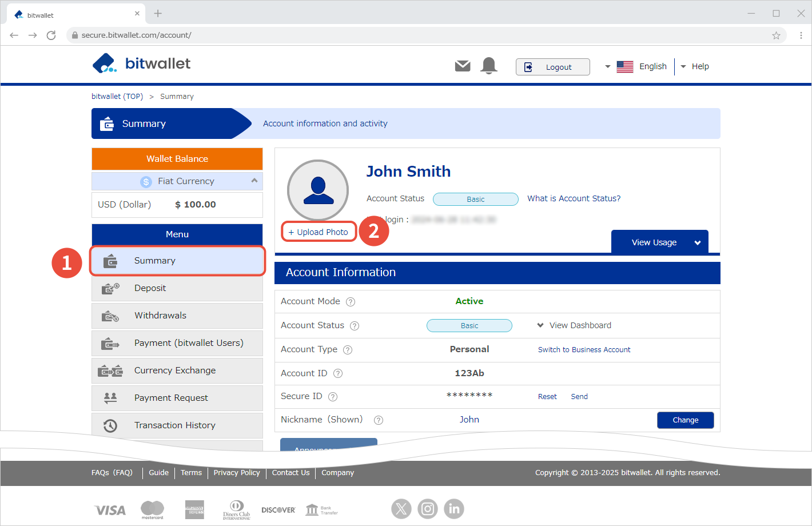Click the notification bell icon
Viewport: 812px width, 526px height.
pyautogui.click(x=489, y=66)
